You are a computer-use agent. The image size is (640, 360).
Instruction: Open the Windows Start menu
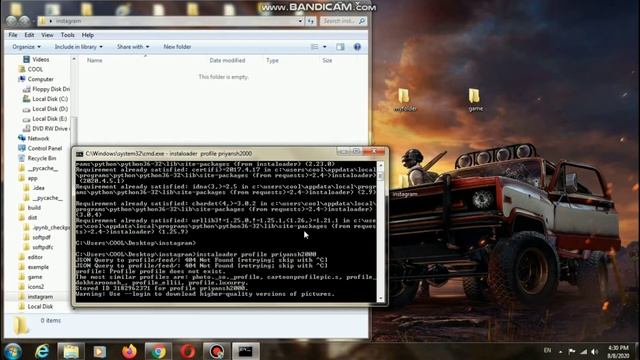(x=13, y=351)
